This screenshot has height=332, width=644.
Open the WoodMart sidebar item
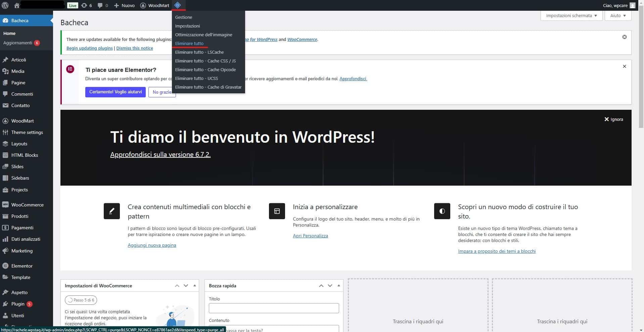coord(27,121)
